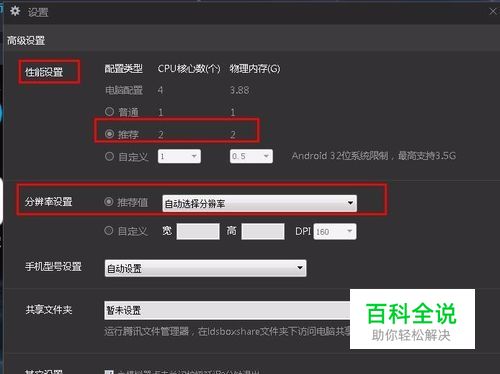Click the 高级设置 heading

[26, 41]
